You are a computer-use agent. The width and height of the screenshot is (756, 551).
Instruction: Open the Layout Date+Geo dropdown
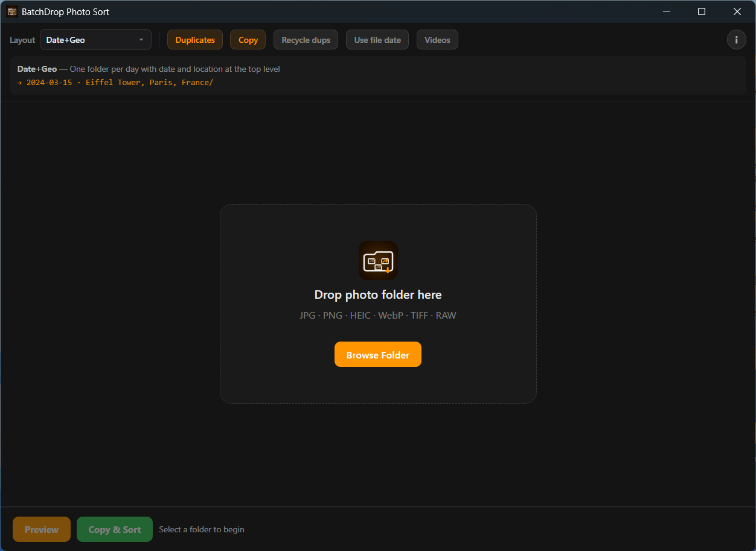(95, 40)
